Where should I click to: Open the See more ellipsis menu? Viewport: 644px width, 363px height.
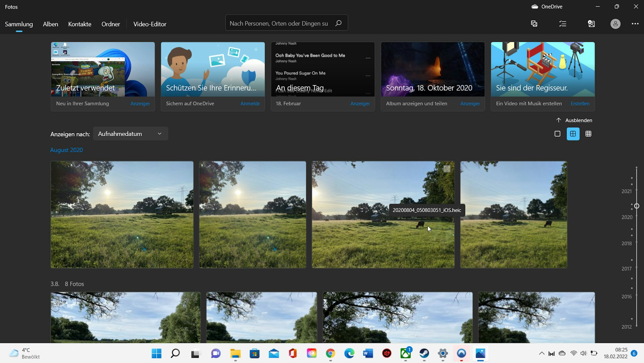point(635,24)
